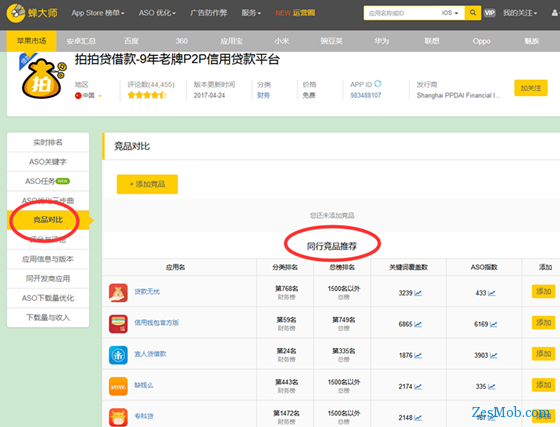Screen dimensions: 560x427
Task: Open 信用钱包官方版 app name link
Action: (x=156, y=323)
